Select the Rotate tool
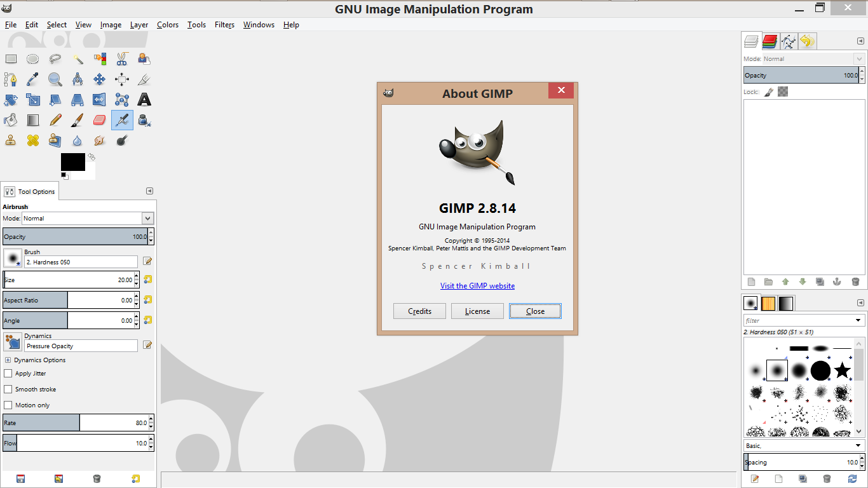 coord(11,100)
